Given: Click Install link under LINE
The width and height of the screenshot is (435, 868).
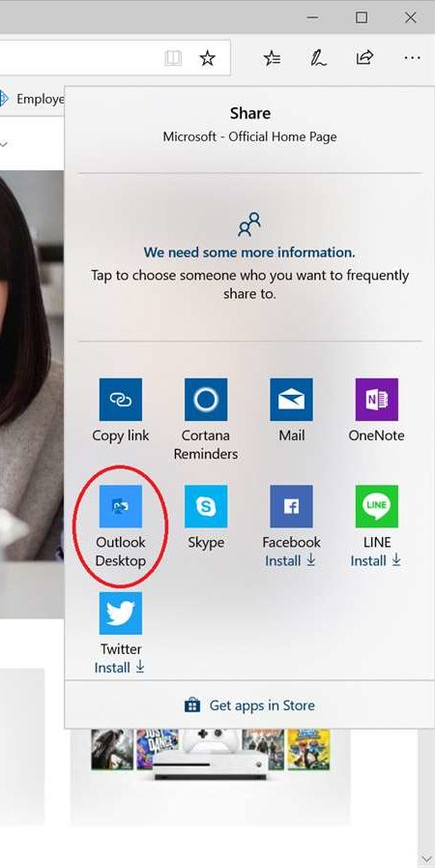Looking at the screenshot, I should click(x=376, y=561).
